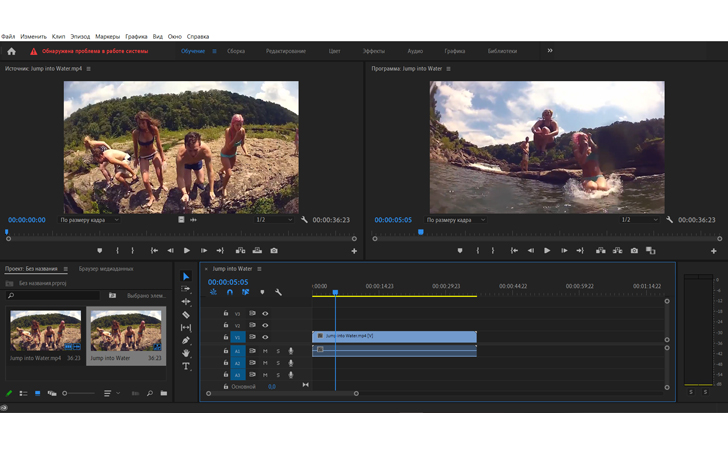This screenshot has height=450, width=728.
Task: Select the Type tool
Action: (186, 367)
